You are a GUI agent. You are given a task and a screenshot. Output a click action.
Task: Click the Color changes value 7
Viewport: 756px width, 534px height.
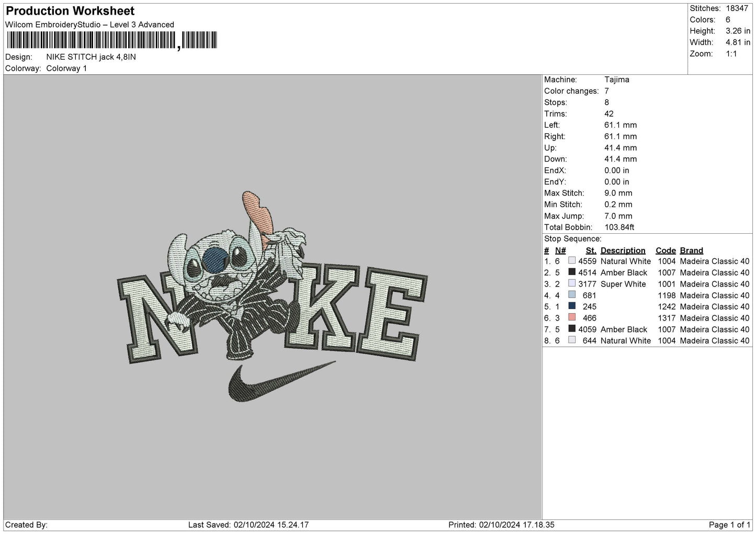[606, 91]
